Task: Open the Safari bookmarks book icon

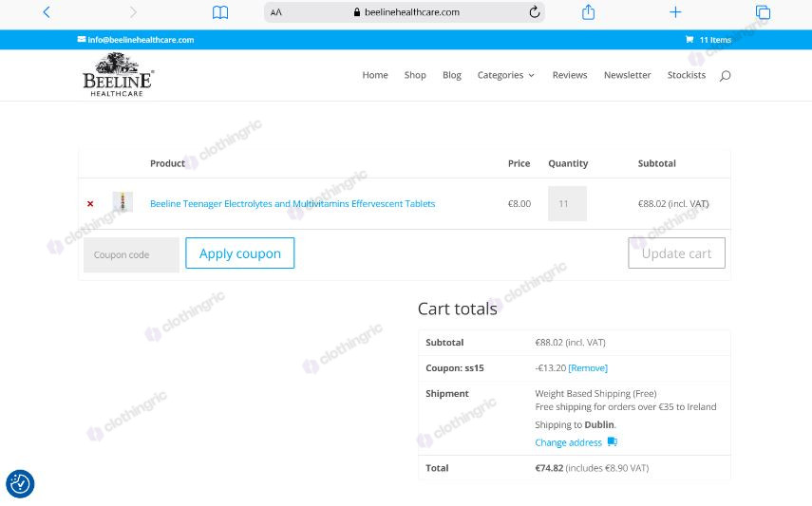Action: point(220,12)
